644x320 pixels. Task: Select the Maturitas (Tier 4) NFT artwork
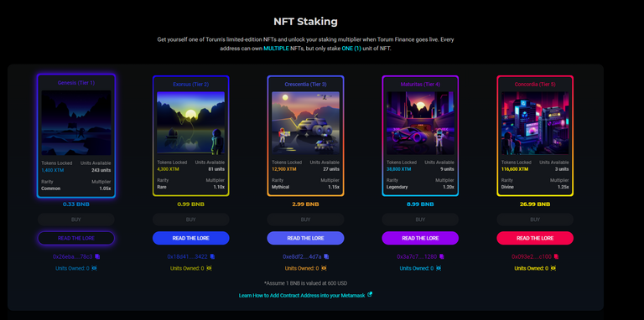click(x=420, y=123)
